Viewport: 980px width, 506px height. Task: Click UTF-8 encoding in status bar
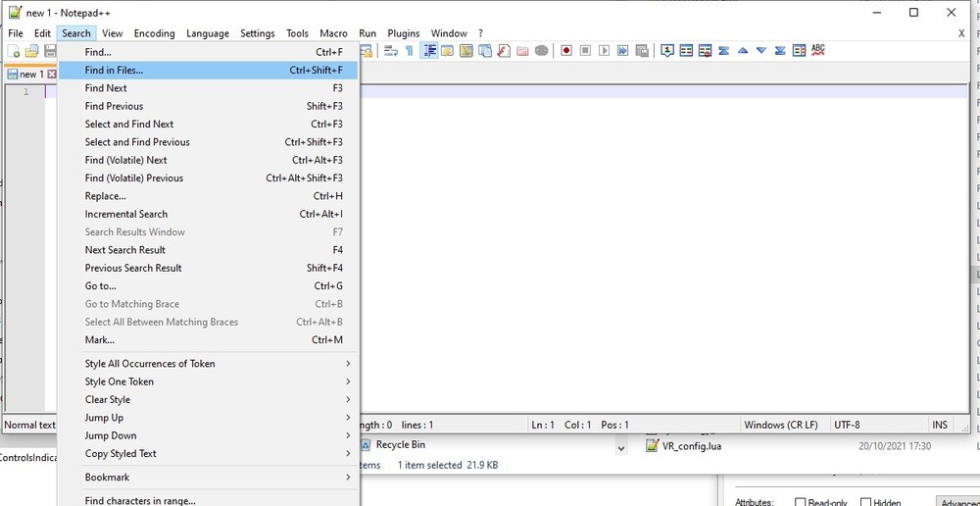[847, 425]
